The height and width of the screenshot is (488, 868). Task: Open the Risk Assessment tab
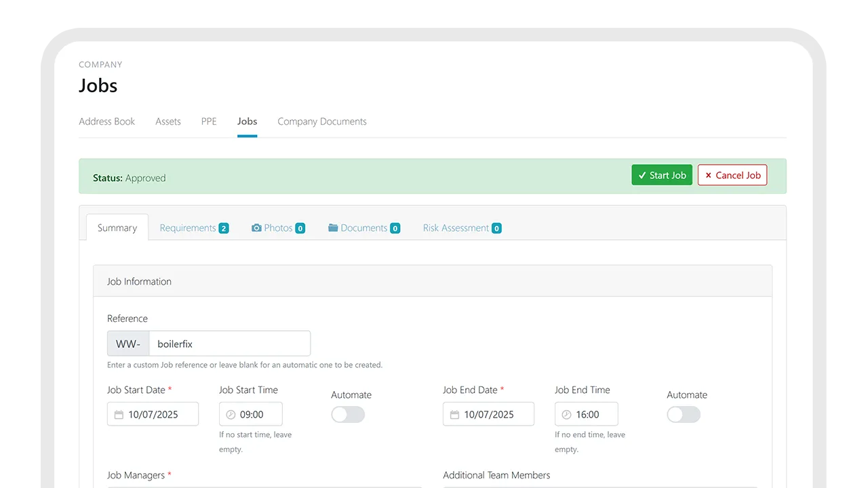pos(456,228)
